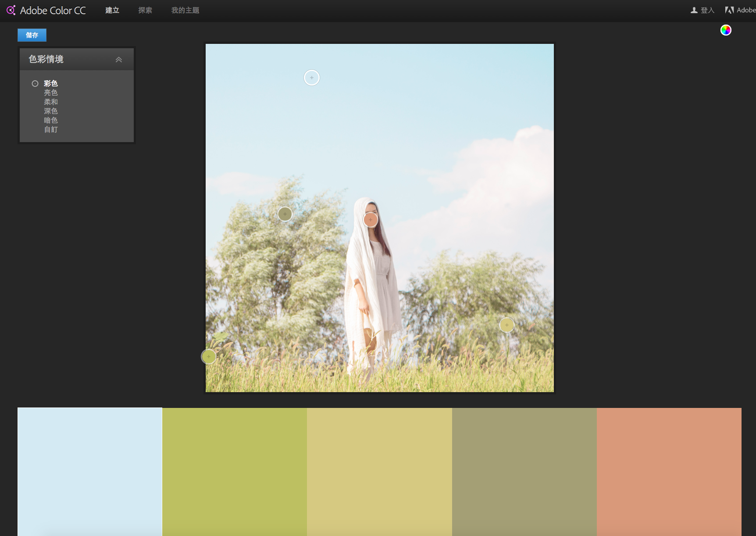Click the orange sampler pin on the woman's face
The width and height of the screenshot is (756, 536).
pos(370,219)
